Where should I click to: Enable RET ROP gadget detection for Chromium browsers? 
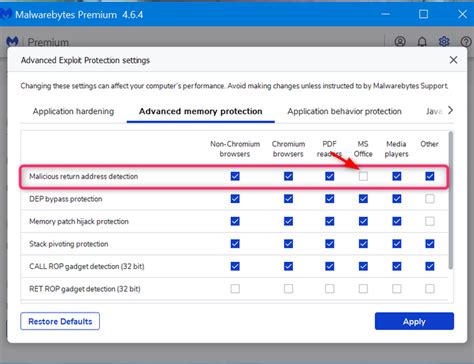[x=288, y=288]
